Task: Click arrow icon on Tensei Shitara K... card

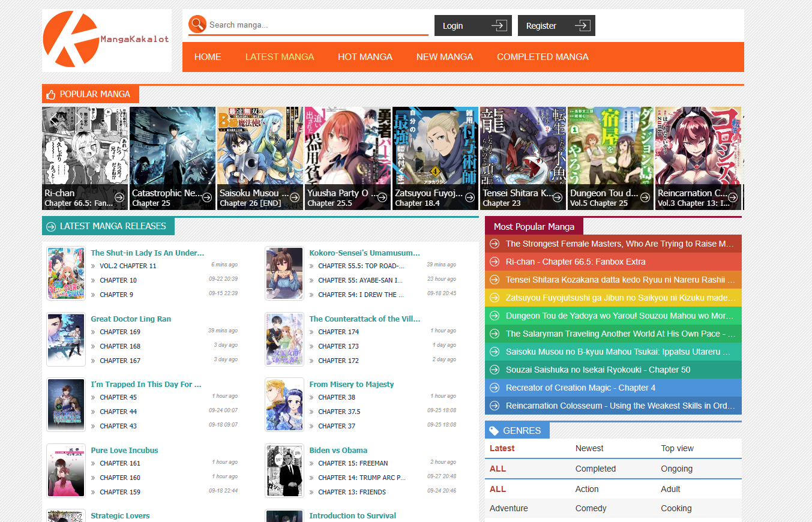Action: [x=558, y=197]
